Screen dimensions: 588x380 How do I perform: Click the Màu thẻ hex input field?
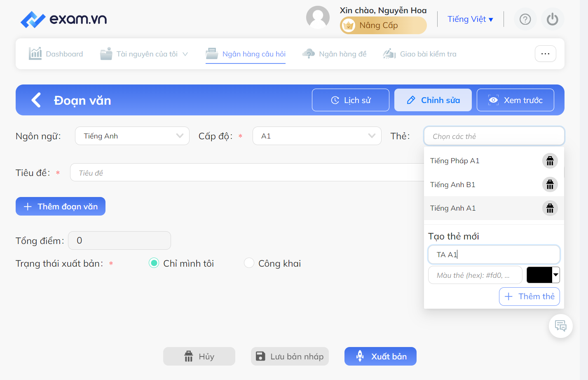[x=475, y=275]
